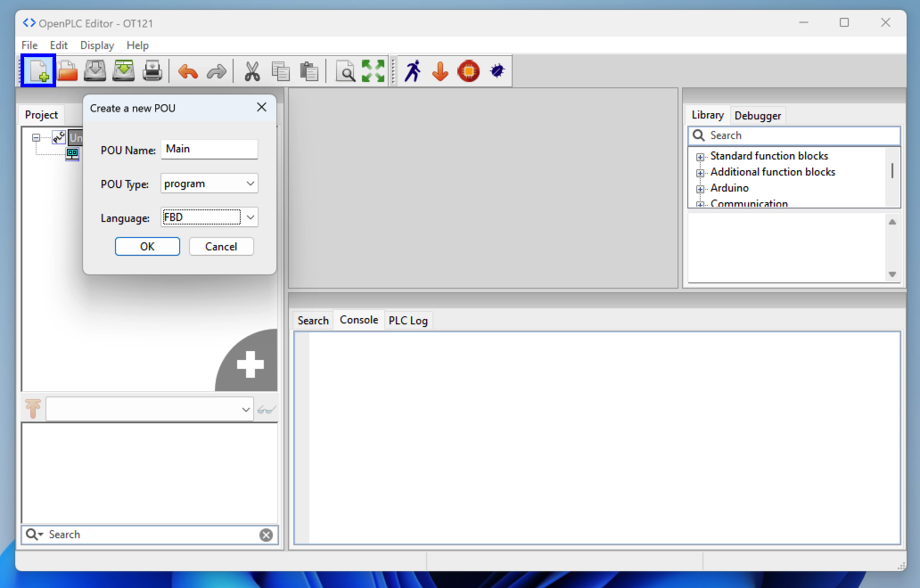Start PLC simulation running man icon
Viewport: 920px width, 588px height.
[x=413, y=71]
